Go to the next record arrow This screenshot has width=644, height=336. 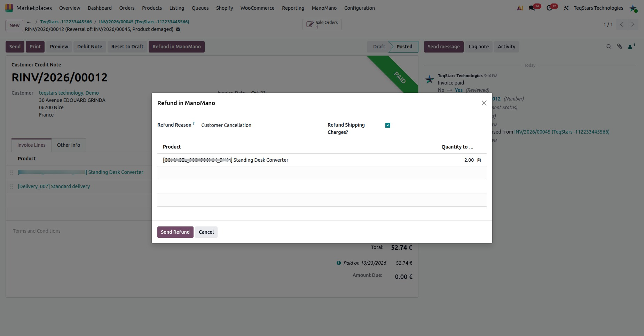coord(633,24)
